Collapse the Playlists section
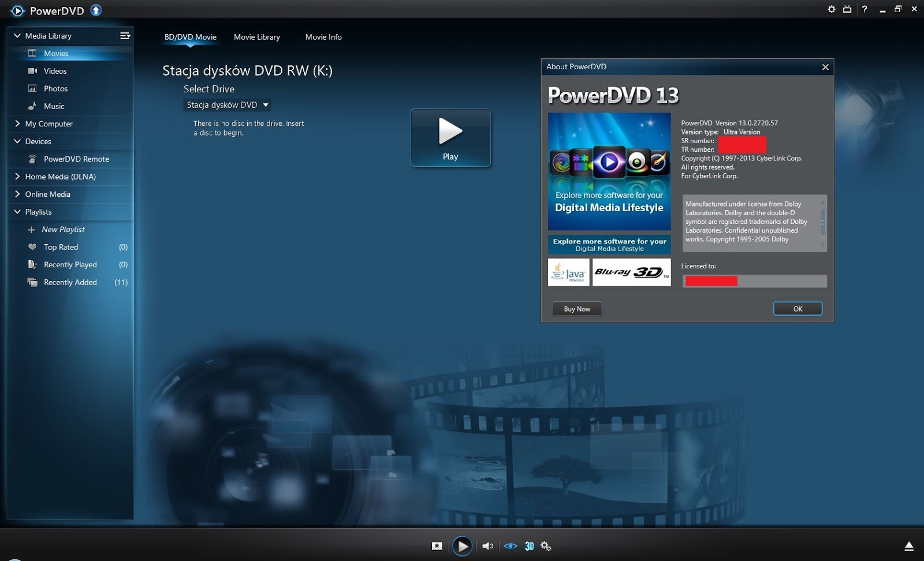 17,212
